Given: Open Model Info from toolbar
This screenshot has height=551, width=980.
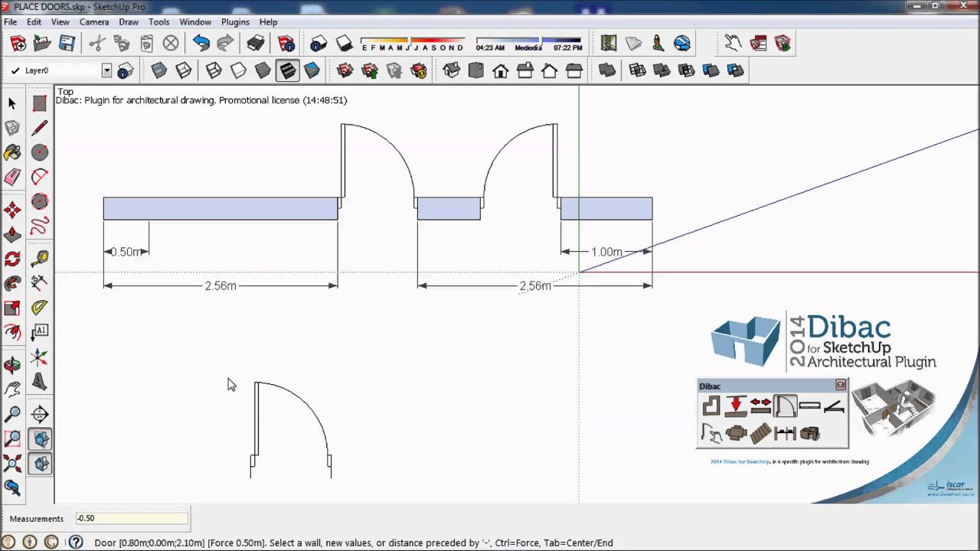Looking at the screenshot, I should (286, 44).
